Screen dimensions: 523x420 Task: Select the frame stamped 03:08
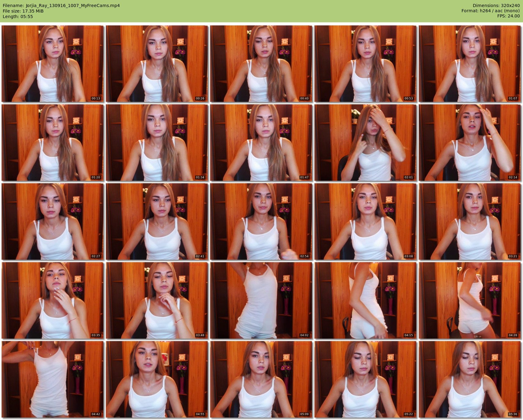click(x=365, y=221)
